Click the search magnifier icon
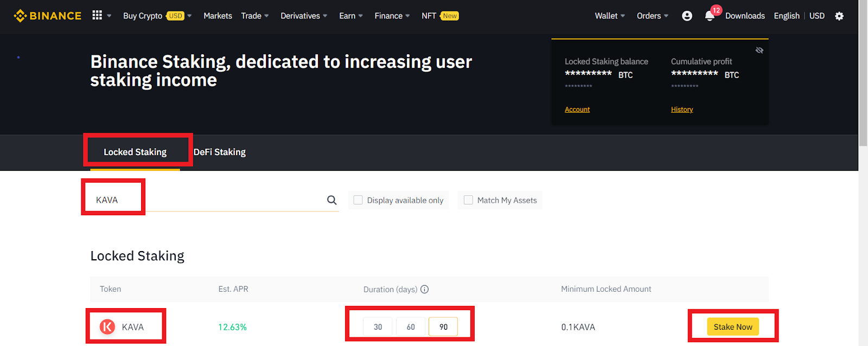Screen dimensions: 868x346 click(332, 200)
